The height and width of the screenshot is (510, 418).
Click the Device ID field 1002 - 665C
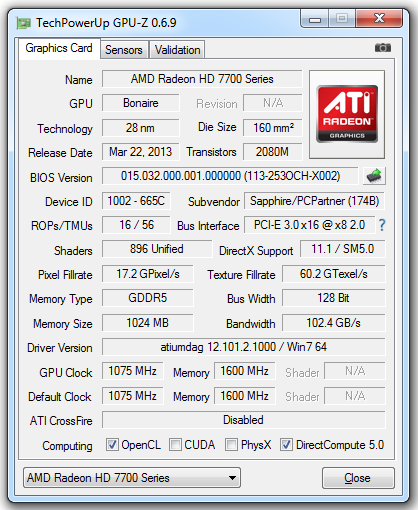136,201
